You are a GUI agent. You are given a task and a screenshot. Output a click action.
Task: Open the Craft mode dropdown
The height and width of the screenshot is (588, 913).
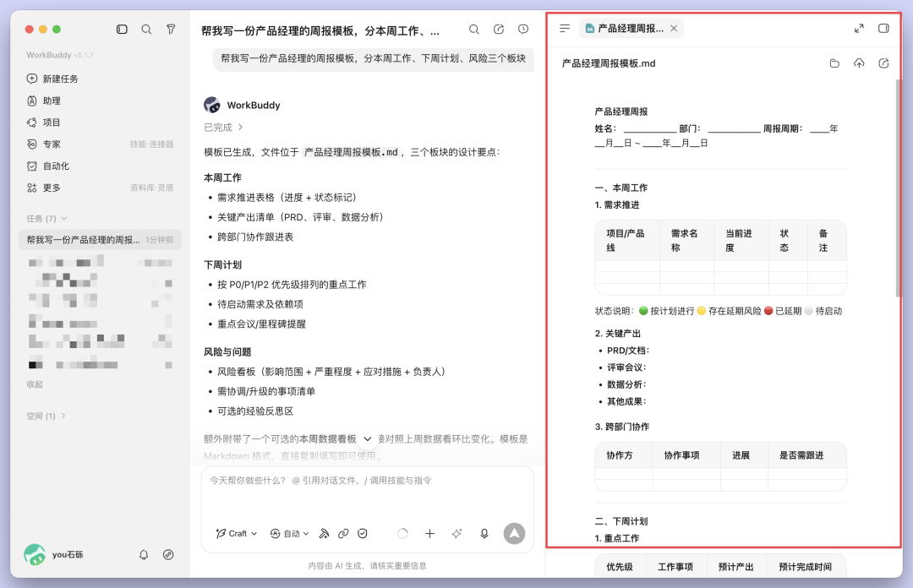point(237,534)
